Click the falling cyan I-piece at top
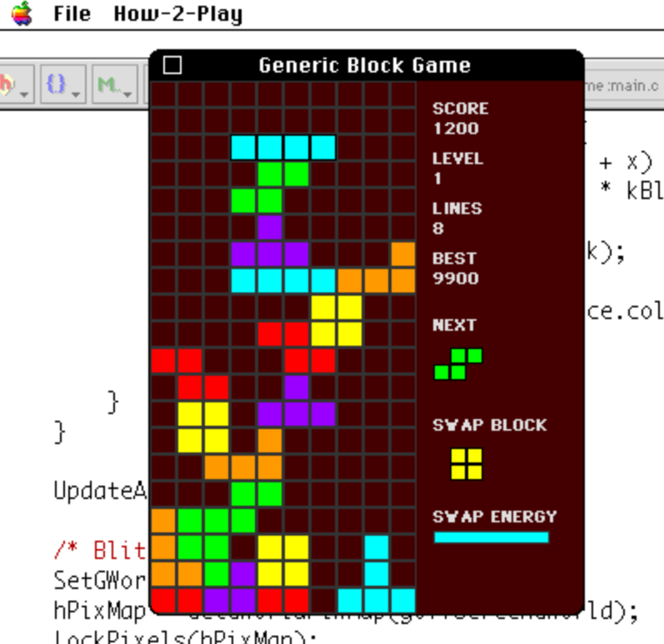 point(283,148)
